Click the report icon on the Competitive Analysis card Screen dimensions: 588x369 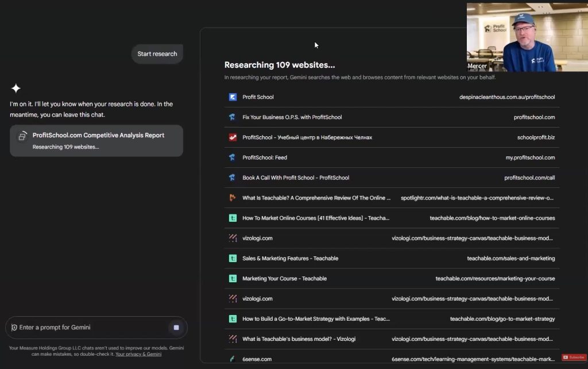pyautogui.click(x=22, y=136)
